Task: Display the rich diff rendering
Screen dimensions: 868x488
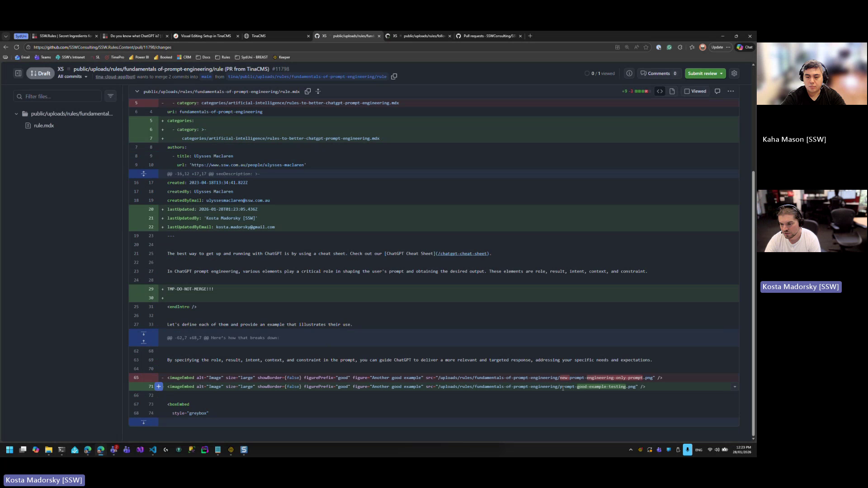Action: [x=672, y=91]
